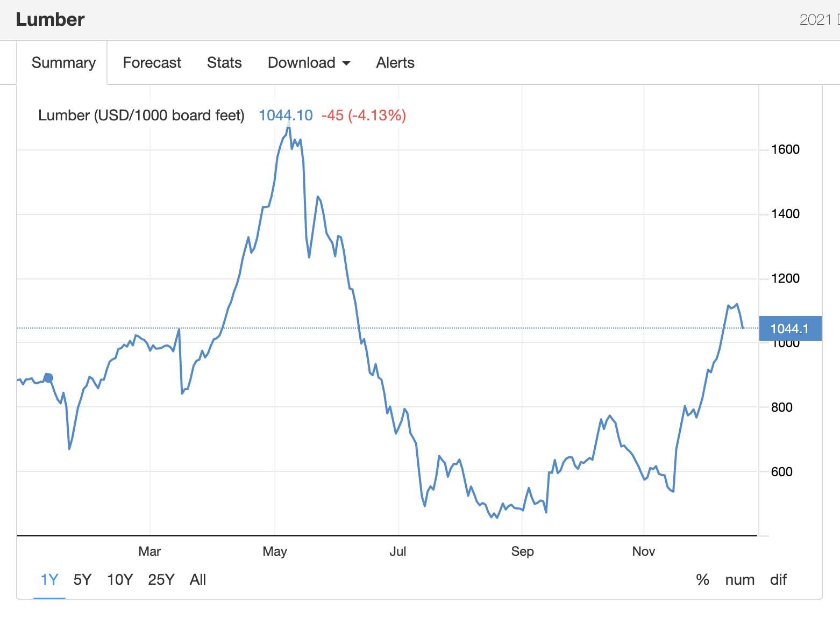Switch chart to num display mode
Viewport: 840px width, 617px height.
point(740,579)
